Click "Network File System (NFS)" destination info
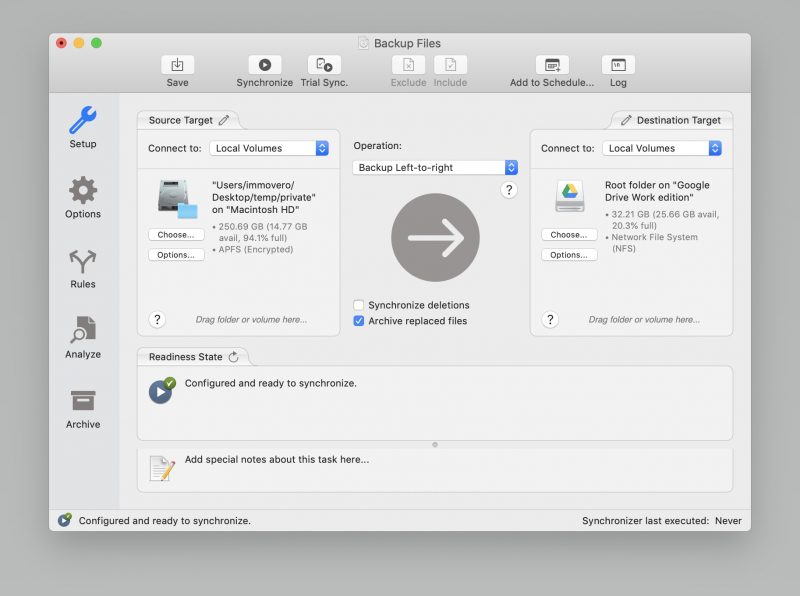 pos(654,242)
